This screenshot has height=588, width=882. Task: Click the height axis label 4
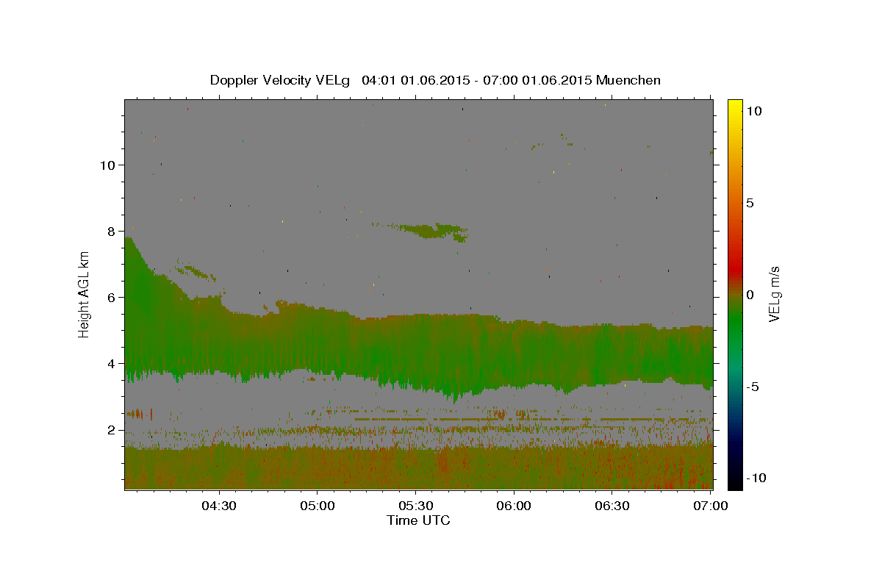click(112, 363)
